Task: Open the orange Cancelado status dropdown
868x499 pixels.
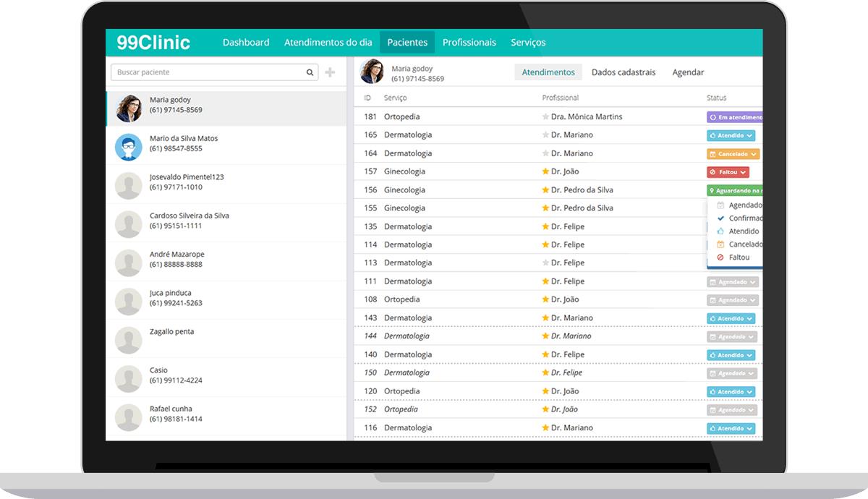Action: [x=733, y=154]
